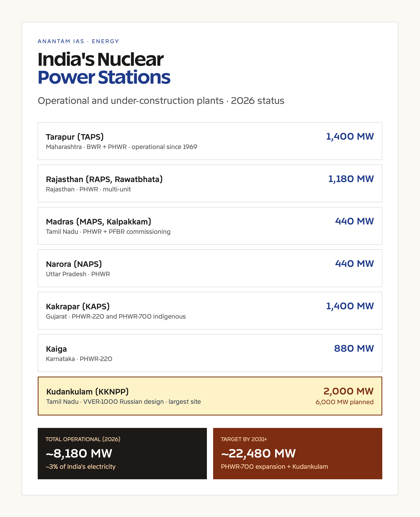Click the subtitle 'Operational and under-construction plants · 2026 status'
Viewport: 420px width, 517px height.
pos(161,101)
